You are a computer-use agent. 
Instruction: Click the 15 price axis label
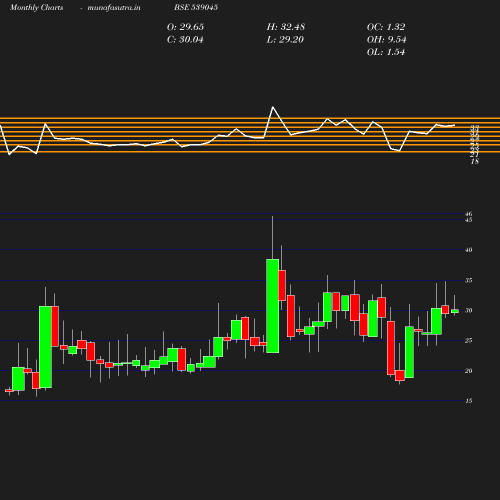click(469, 401)
